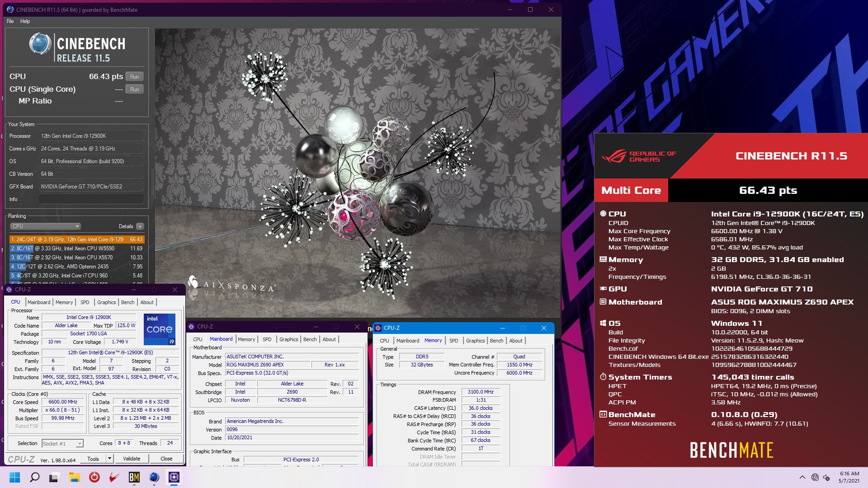Viewport: 868px width, 488px height.
Task: Click Cinebench panel resize grip handle
Action: 152,182
